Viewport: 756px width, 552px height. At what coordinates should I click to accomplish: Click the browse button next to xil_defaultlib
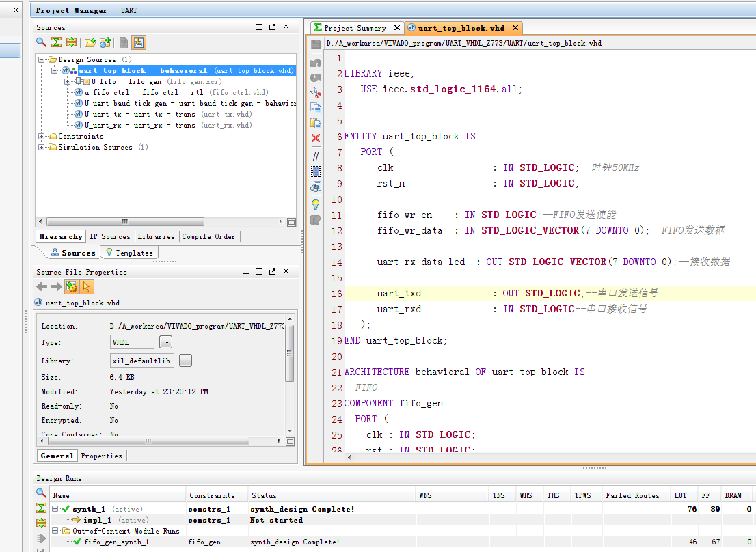[x=186, y=360]
